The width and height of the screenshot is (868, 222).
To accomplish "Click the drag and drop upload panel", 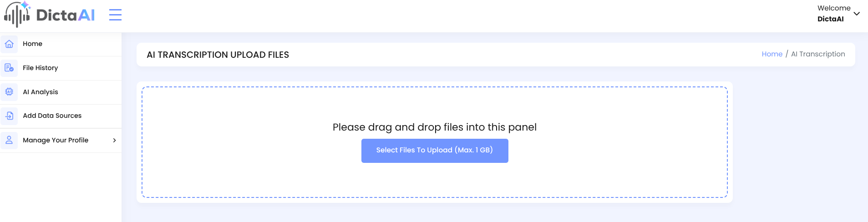I will [x=435, y=142].
